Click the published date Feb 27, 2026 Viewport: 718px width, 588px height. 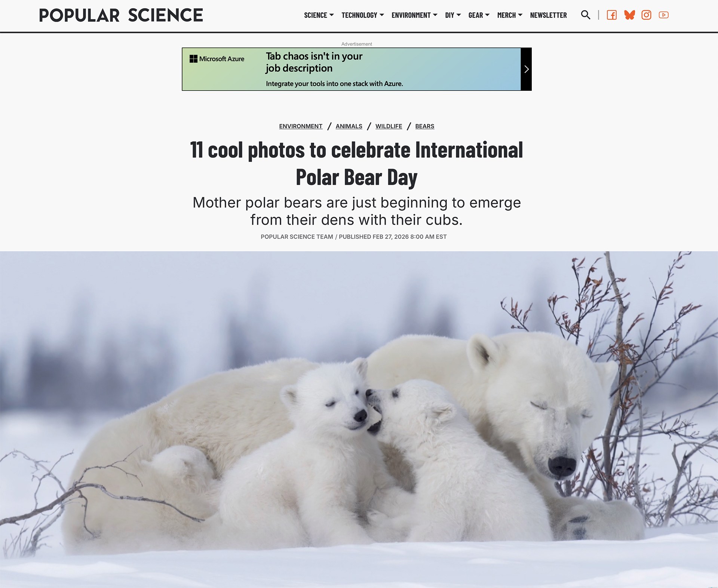click(x=393, y=237)
